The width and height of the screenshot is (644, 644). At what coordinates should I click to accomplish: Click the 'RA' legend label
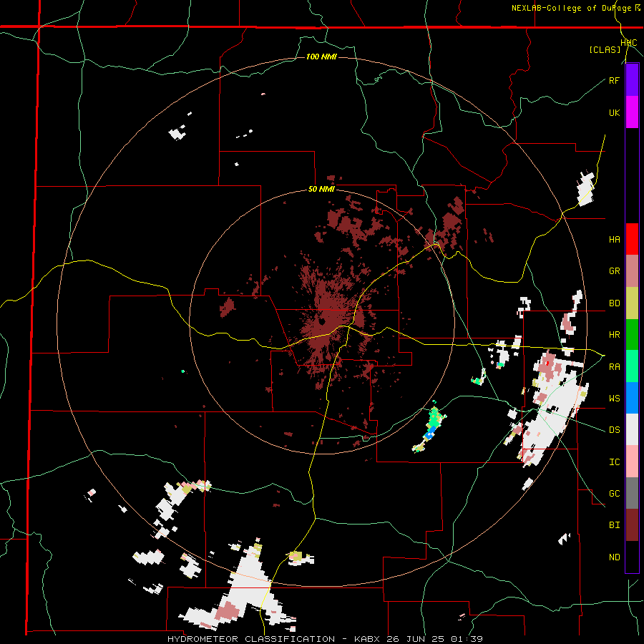coord(614,366)
